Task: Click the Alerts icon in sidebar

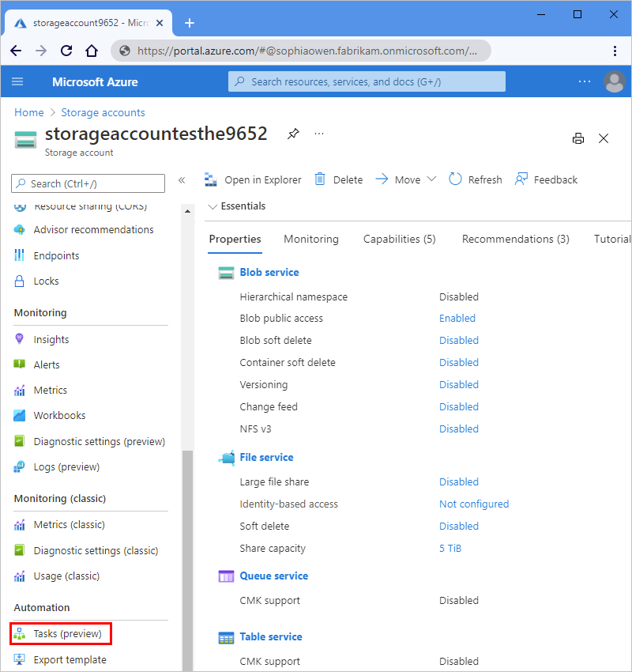Action: coord(19,364)
